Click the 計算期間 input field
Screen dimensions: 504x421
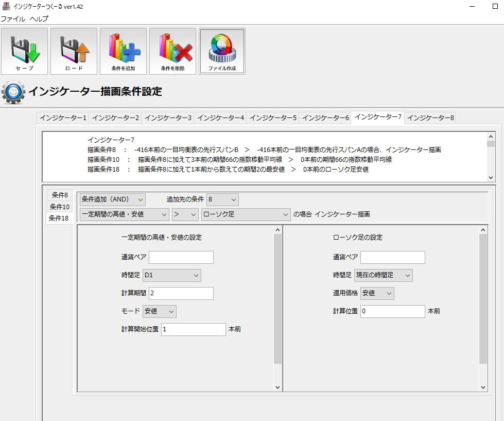pyautogui.click(x=181, y=293)
